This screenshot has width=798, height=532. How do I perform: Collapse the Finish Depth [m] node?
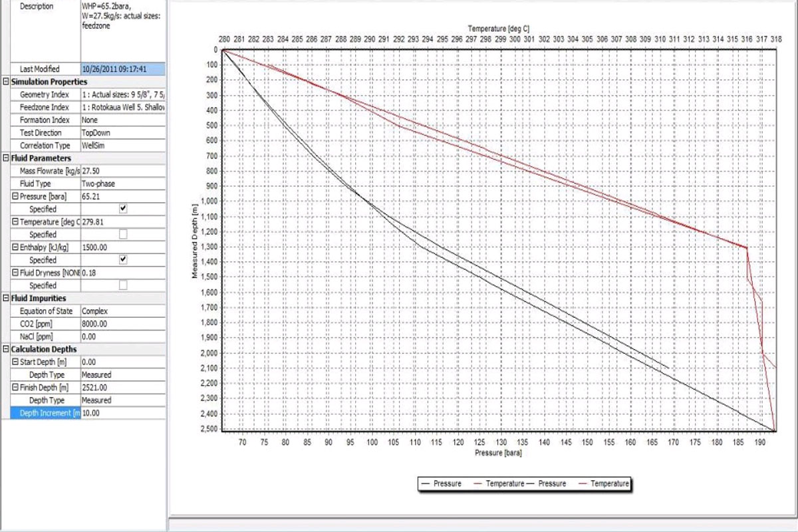pyautogui.click(x=15, y=388)
